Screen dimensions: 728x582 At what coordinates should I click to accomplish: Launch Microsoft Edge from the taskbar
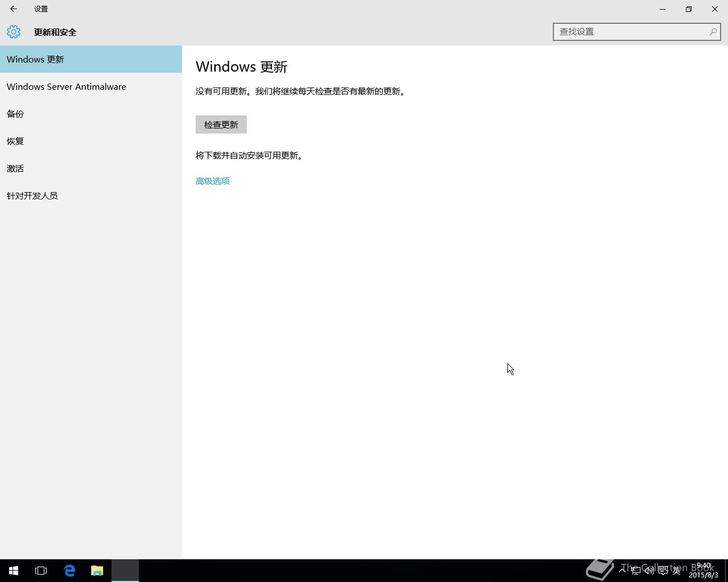[x=69, y=571]
